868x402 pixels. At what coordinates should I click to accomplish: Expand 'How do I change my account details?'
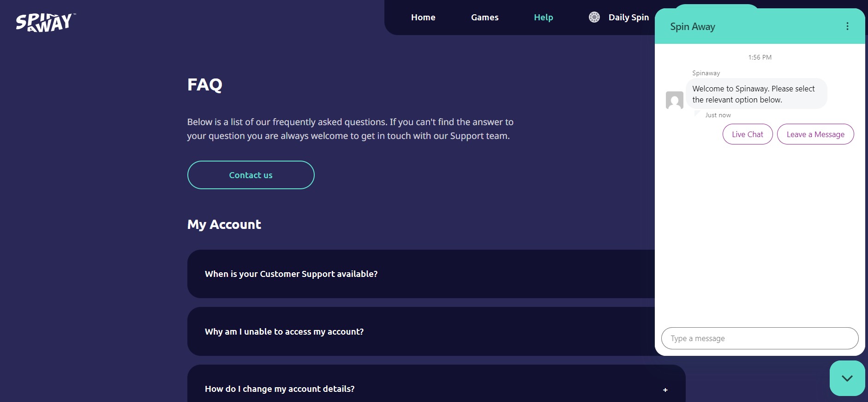click(436, 384)
